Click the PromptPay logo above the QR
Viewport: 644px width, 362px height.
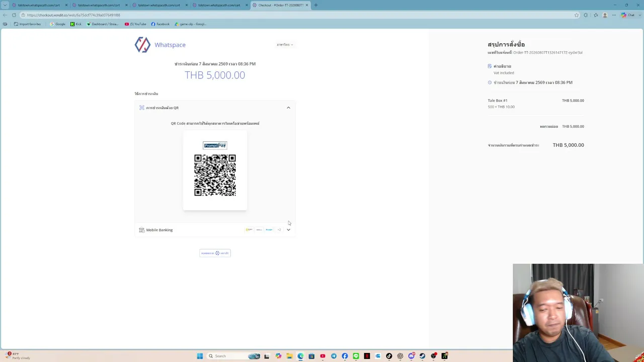pos(215,145)
